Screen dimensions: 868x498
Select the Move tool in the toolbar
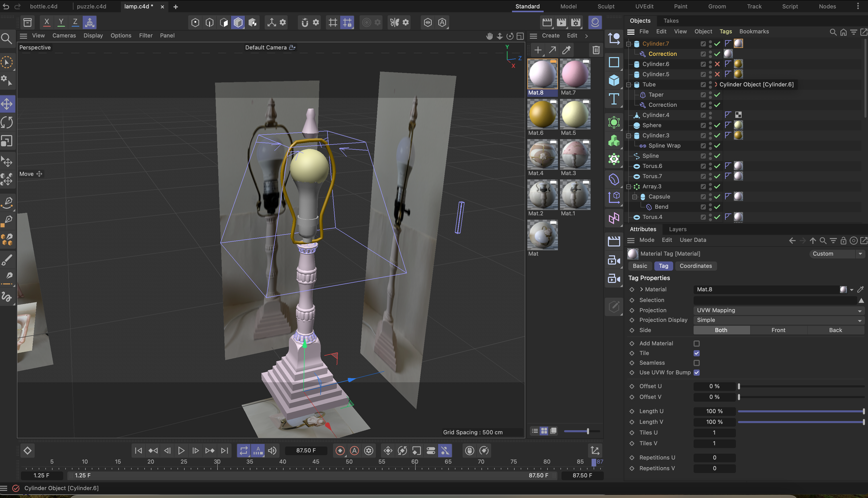8,104
